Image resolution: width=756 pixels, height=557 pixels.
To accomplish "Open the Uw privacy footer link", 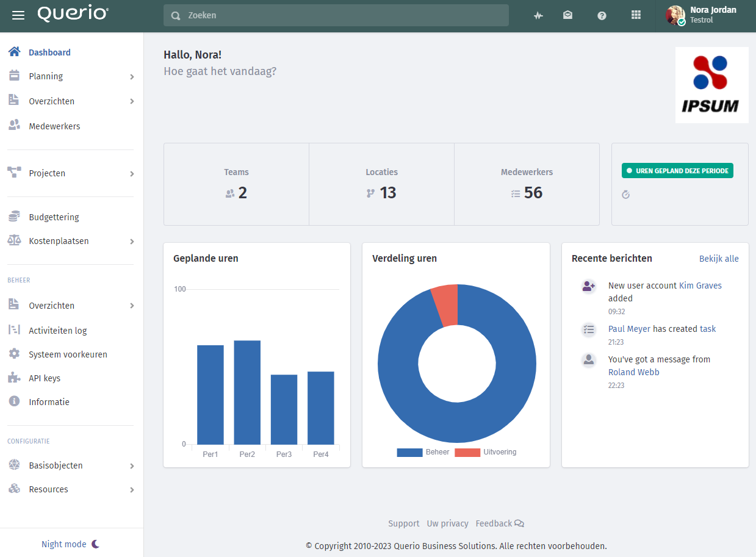I will click(x=448, y=523).
